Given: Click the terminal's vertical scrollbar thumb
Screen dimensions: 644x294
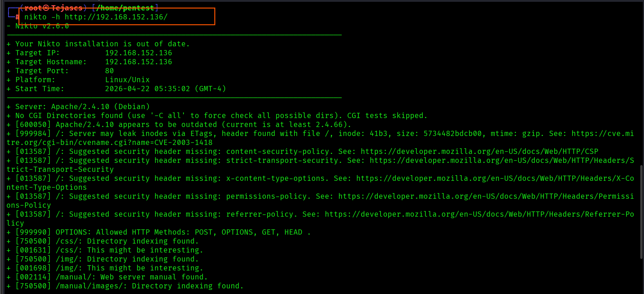Looking at the screenshot, I should point(641,211).
